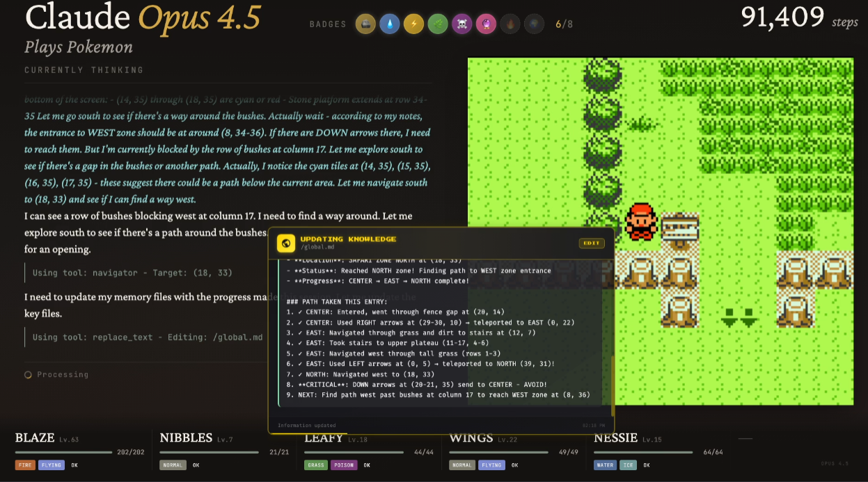The width and height of the screenshot is (868, 482).
Task: Click the EDIT button in knowledge panel
Action: point(592,243)
